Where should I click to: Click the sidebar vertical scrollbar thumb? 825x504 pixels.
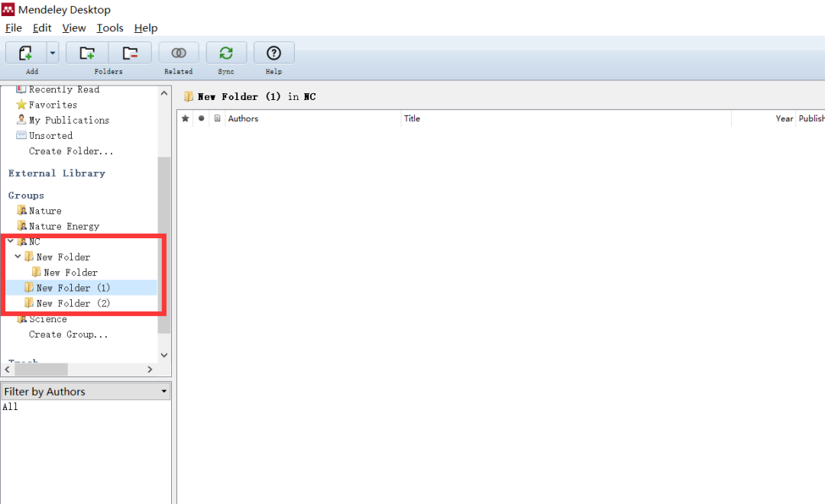164,245
